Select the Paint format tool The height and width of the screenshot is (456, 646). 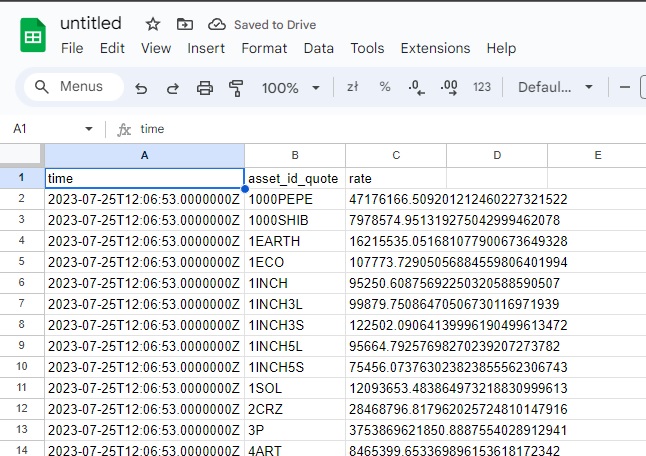point(236,88)
